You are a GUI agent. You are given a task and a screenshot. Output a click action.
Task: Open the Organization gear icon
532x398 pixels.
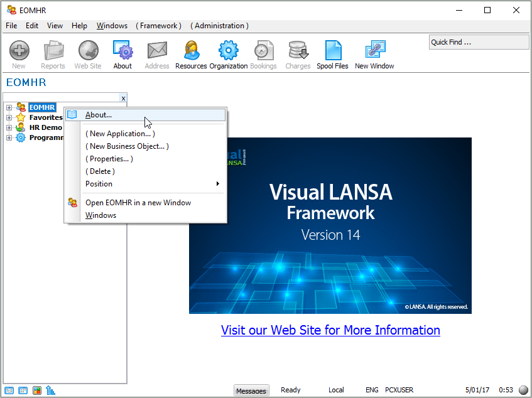tap(229, 50)
